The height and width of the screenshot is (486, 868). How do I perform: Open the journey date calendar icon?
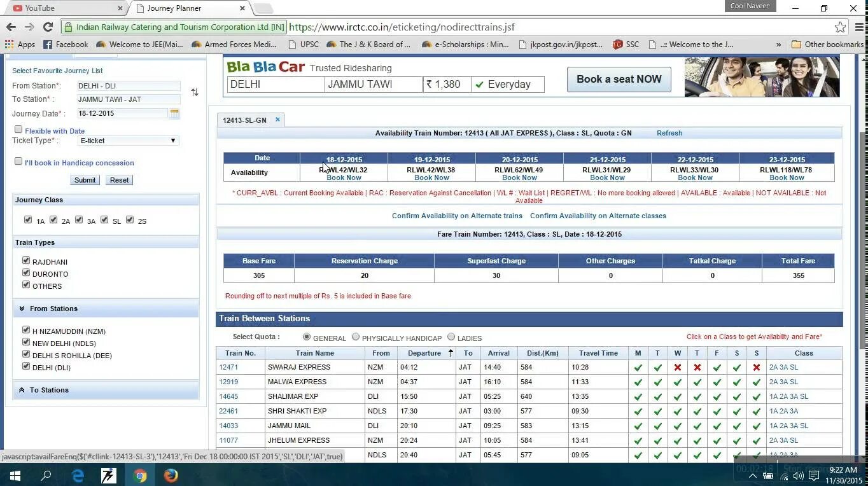tap(174, 113)
